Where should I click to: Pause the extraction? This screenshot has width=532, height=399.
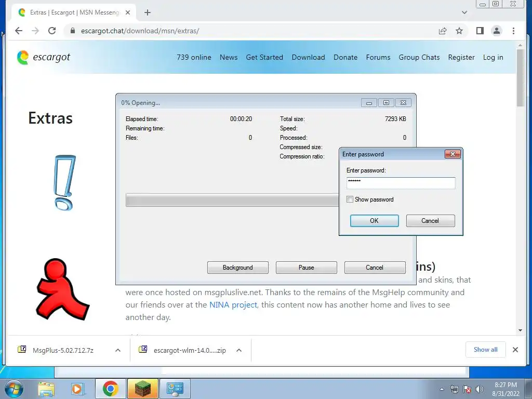(307, 268)
